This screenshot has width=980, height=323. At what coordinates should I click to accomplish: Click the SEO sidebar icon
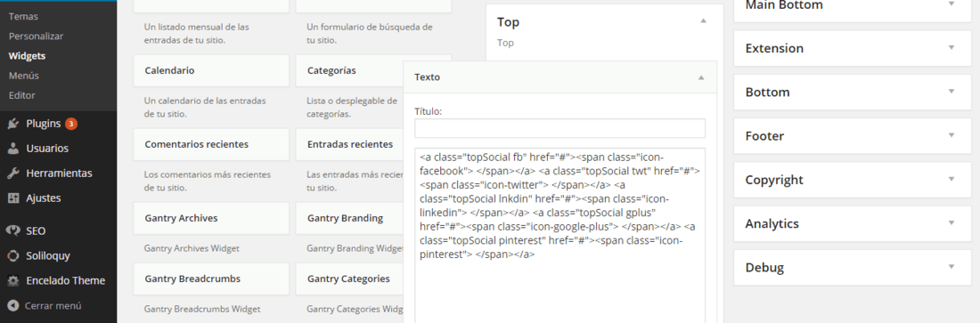tap(13, 230)
